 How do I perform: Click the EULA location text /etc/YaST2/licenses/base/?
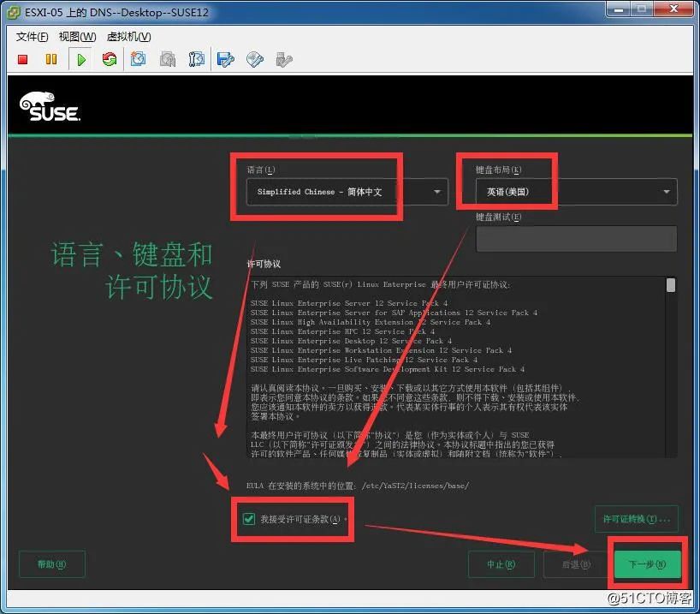415,486
